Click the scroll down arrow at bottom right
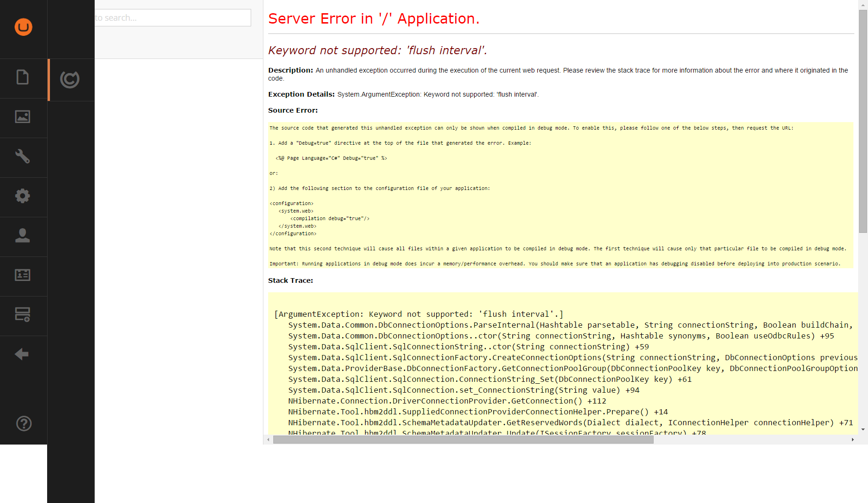The image size is (868, 503). [x=863, y=429]
